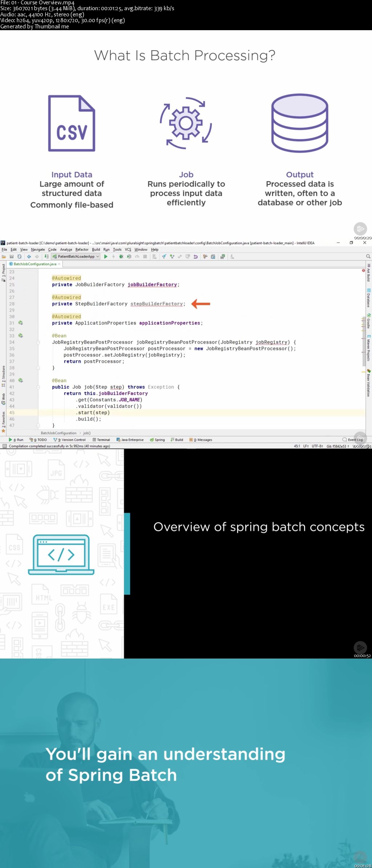Toggle the 7: Structure tool window
Screen dimensions: 372x868
4,376
